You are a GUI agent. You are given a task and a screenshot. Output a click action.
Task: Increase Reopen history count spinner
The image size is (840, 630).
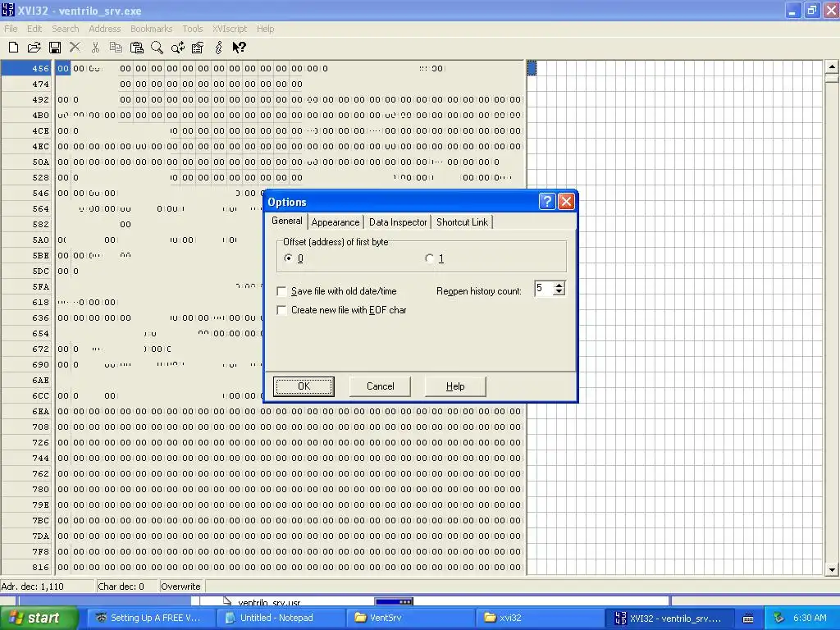(559, 285)
